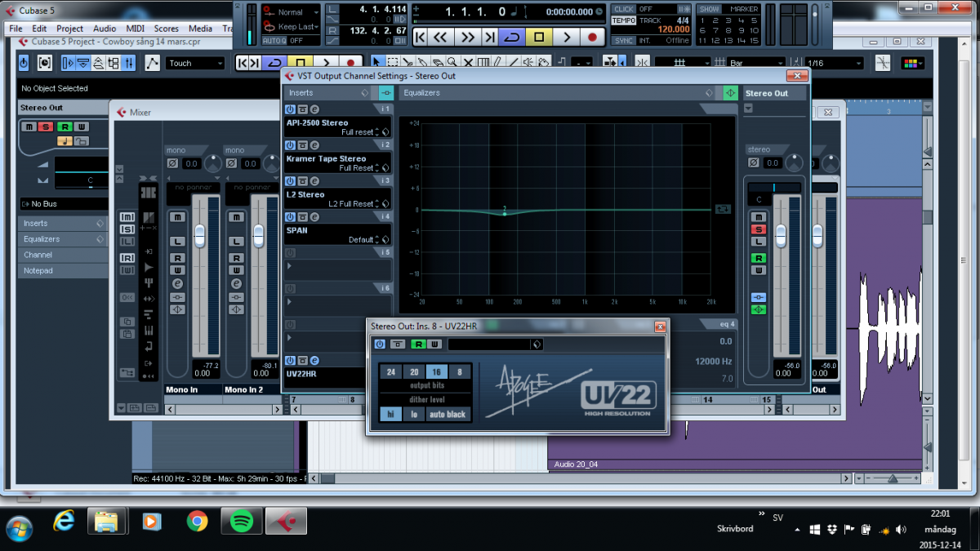Toggle Cycle loop in the transport panel
This screenshot has width=980, height=551.
[511, 37]
